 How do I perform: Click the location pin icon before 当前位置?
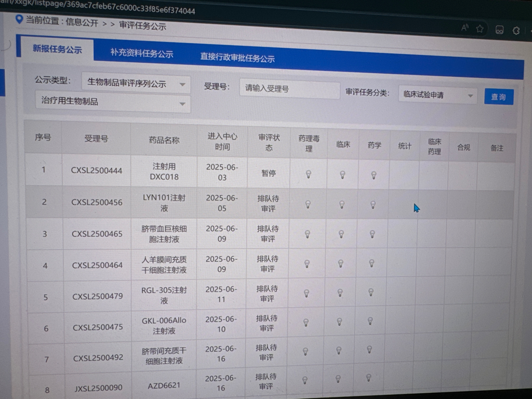pyautogui.click(x=19, y=19)
